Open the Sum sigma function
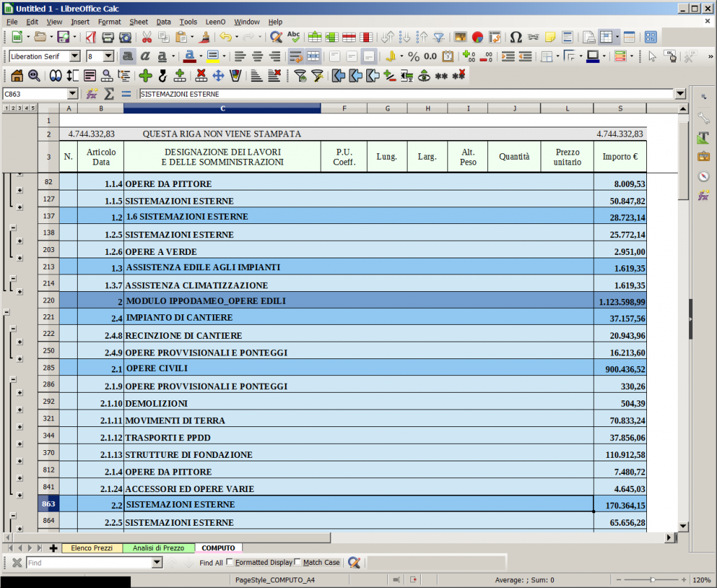The height and width of the screenshot is (588, 717). click(109, 94)
